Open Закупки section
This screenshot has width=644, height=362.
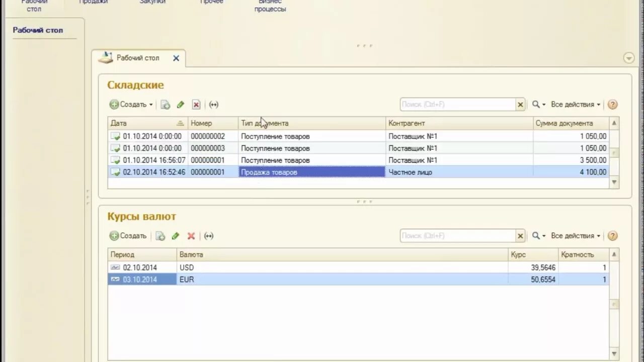[152, 2]
